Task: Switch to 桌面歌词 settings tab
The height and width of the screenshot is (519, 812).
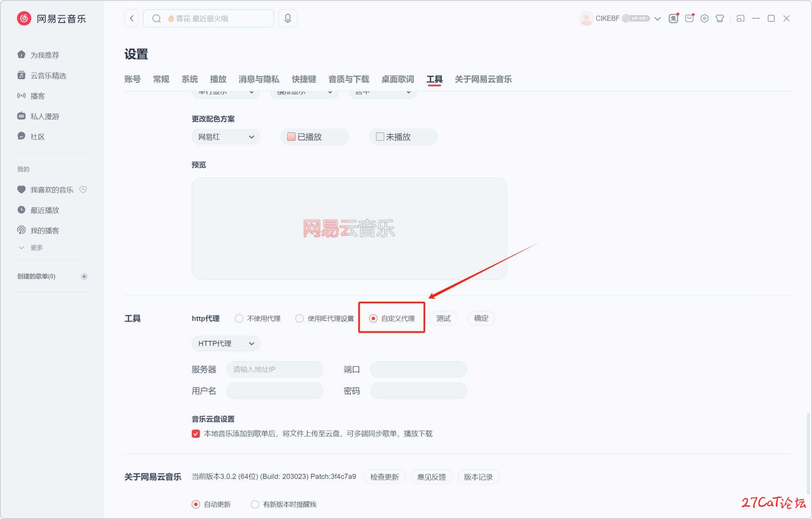Action: [x=398, y=79]
